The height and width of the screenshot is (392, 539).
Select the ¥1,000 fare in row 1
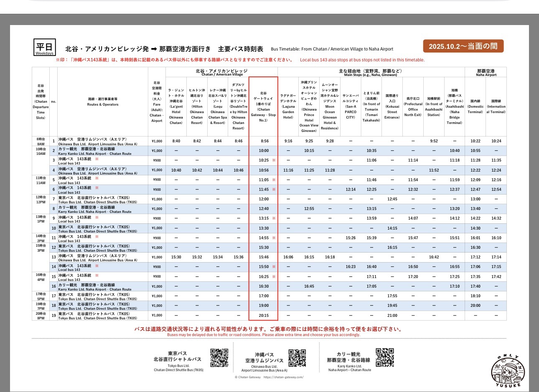point(157,140)
